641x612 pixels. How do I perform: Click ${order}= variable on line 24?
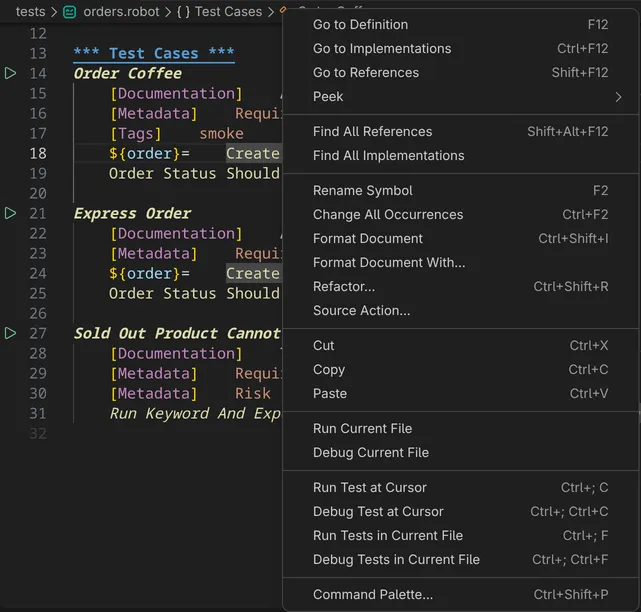point(149,273)
